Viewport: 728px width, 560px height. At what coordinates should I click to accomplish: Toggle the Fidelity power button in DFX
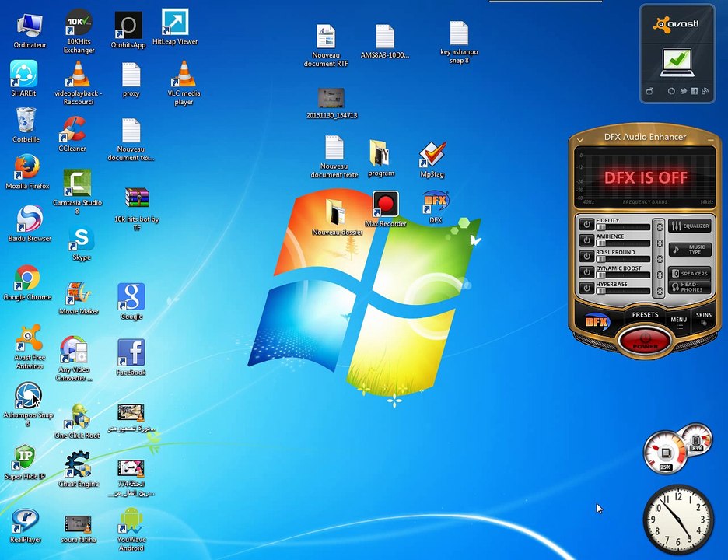pos(587,225)
